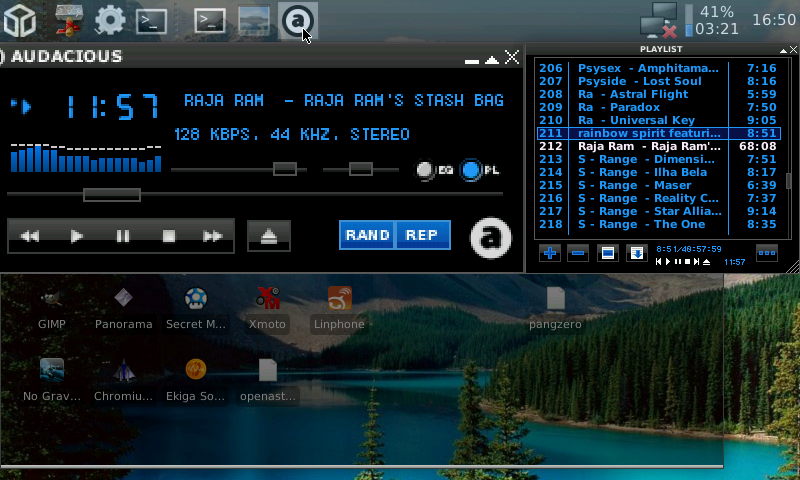Add files with playlist plus button
The width and height of the screenshot is (800, 480).
coord(549,253)
